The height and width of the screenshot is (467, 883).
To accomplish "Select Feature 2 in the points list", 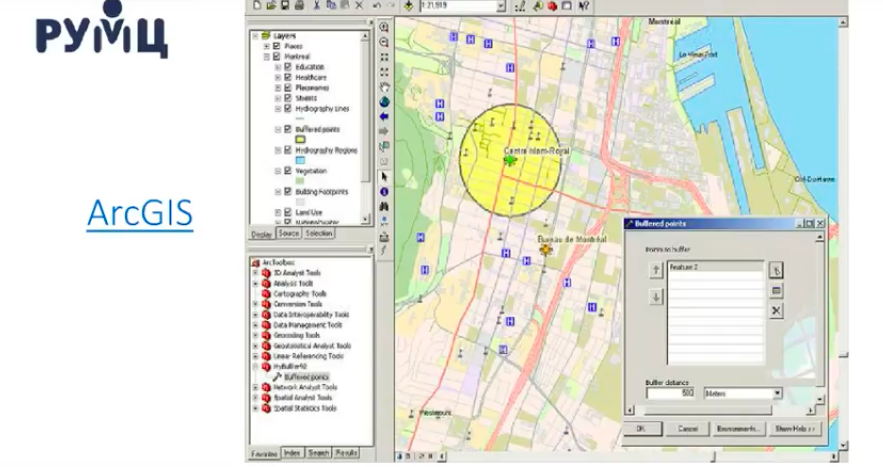I will click(716, 267).
